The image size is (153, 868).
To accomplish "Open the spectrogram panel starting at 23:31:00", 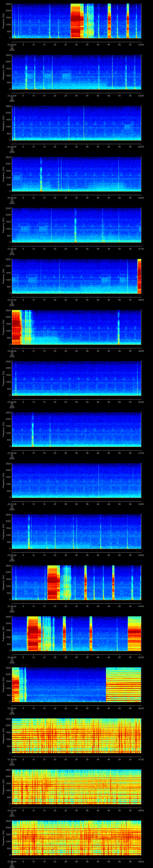I will pos(77,480).
